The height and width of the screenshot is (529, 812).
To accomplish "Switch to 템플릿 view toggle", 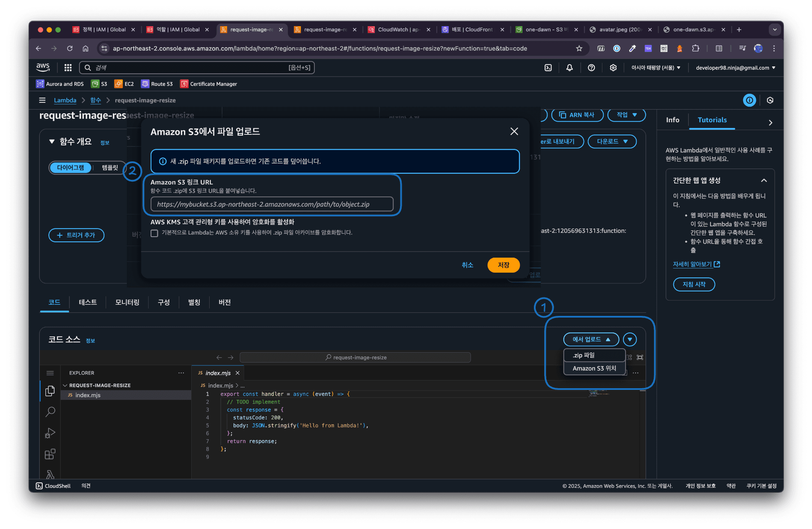I will click(x=110, y=167).
